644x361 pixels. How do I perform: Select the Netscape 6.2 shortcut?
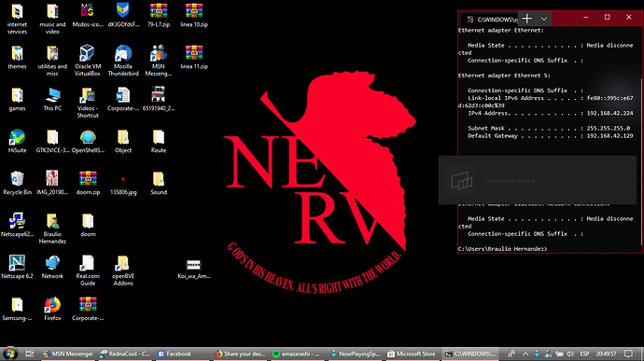pos(17,267)
